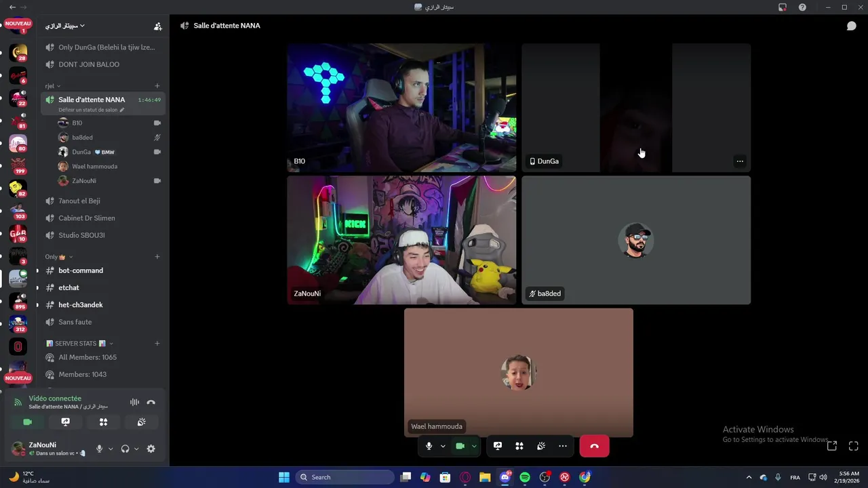This screenshot has height=488, width=868.
Task: Open user settings gear icon
Action: pos(151,449)
